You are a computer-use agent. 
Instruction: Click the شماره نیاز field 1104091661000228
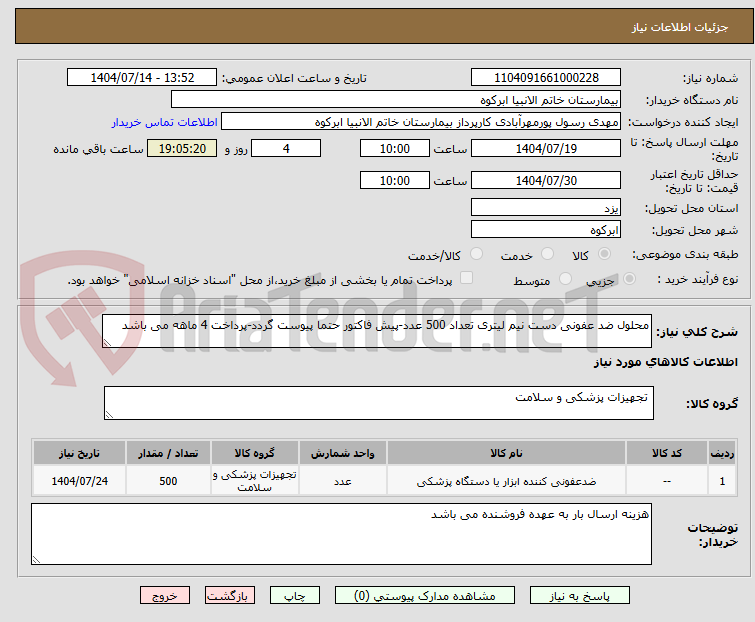click(x=546, y=78)
